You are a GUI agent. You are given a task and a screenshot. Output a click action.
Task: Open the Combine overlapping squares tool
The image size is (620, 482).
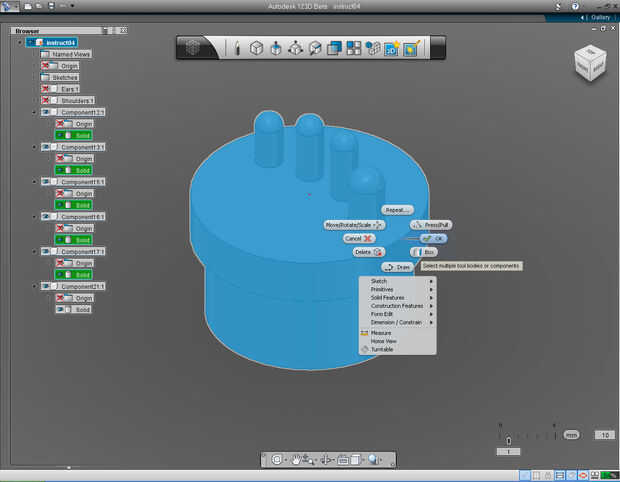pyautogui.click(x=335, y=48)
